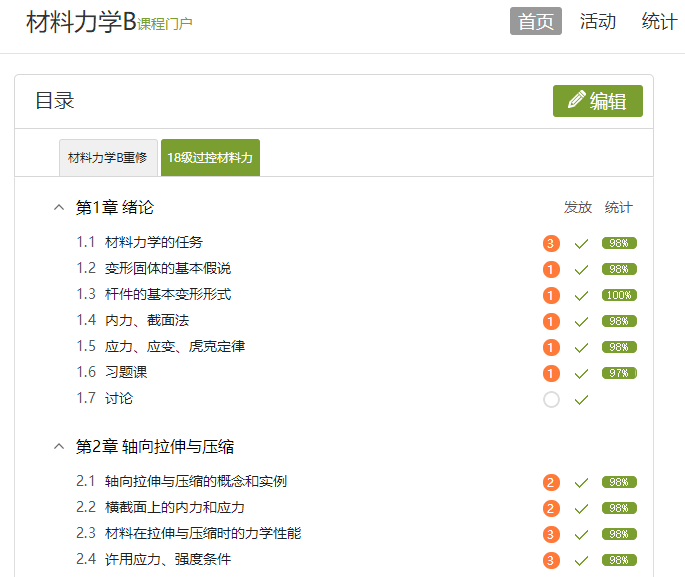Click the orange badge for 1.3 杆件的基本变形形式
This screenshot has width=685, height=577.
click(551, 295)
